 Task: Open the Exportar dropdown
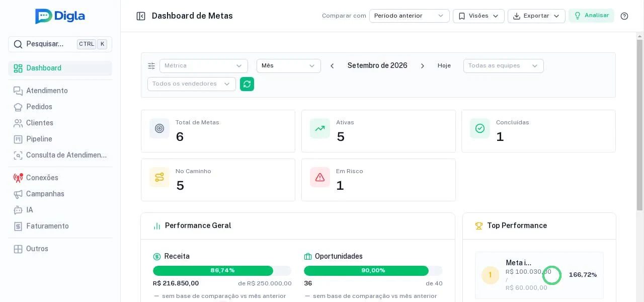coord(536,16)
